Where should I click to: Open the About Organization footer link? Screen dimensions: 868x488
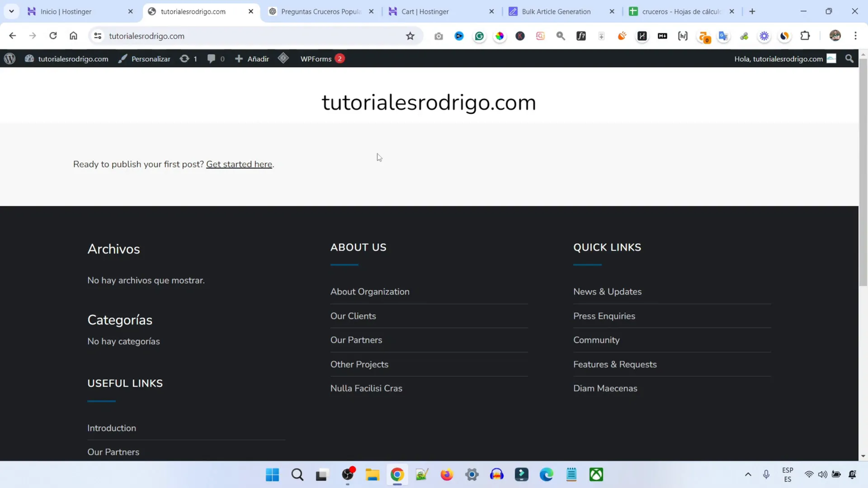369,292
